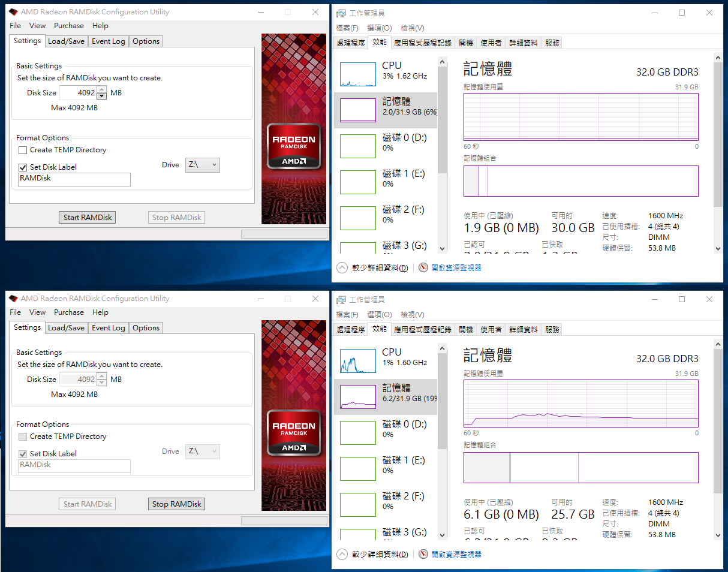Click the Radeon RAMDisk logo banner
The height and width of the screenshot is (572, 728).
293,146
